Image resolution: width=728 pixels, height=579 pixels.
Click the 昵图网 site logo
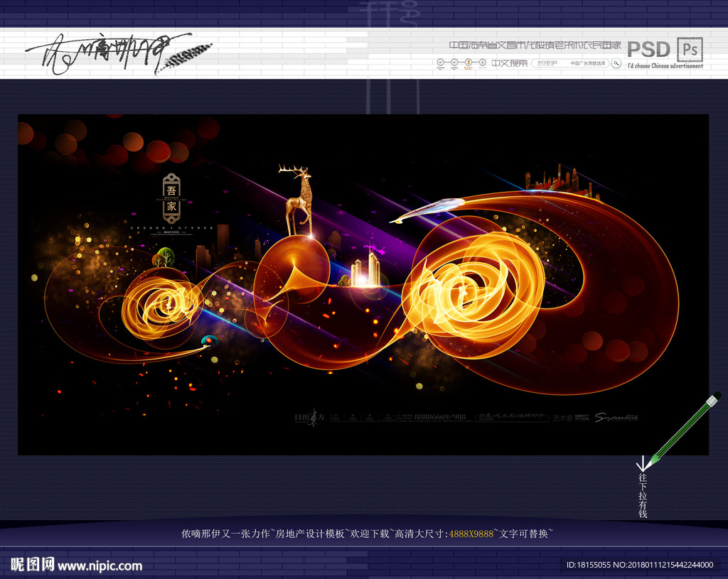click(x=31, y=565)
